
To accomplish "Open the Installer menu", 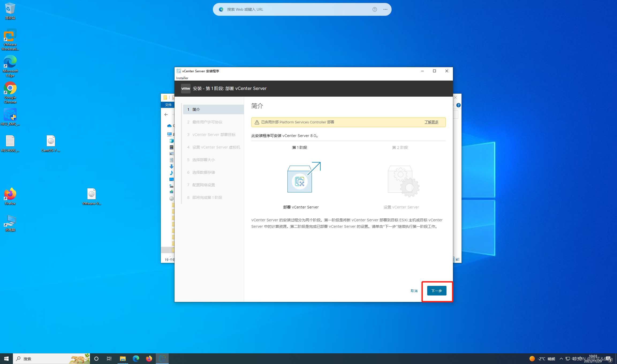I will [x=182, y=78].
